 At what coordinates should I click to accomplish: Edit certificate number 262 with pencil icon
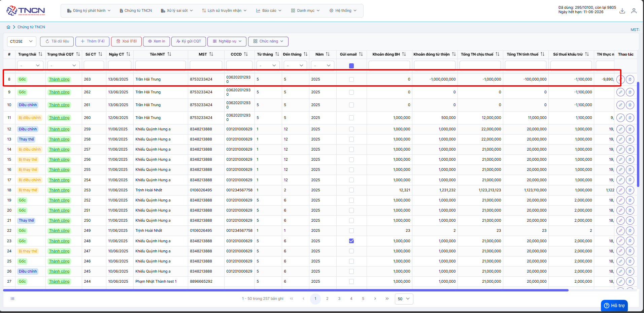pos(620,92)
